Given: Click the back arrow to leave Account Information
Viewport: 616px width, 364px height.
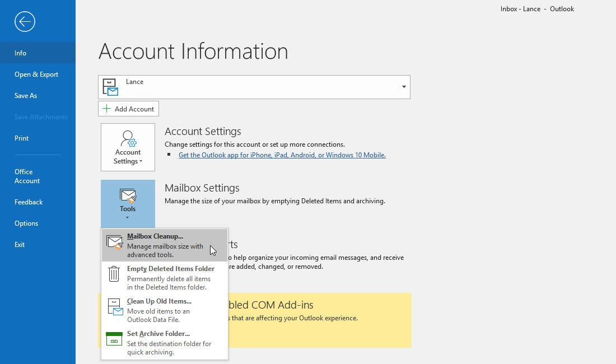Looking at the screenshot, I should (24, 21).
